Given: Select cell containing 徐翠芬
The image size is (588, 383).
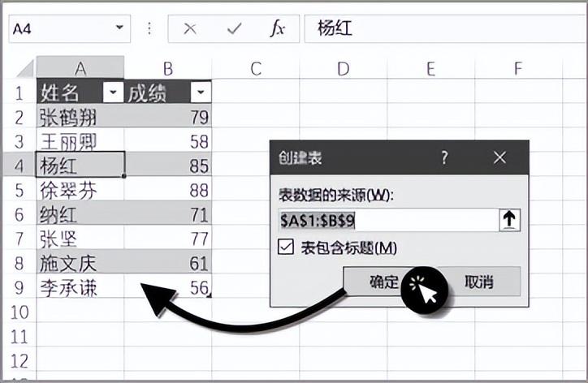Looking at the screenshot, I should 80,190.
